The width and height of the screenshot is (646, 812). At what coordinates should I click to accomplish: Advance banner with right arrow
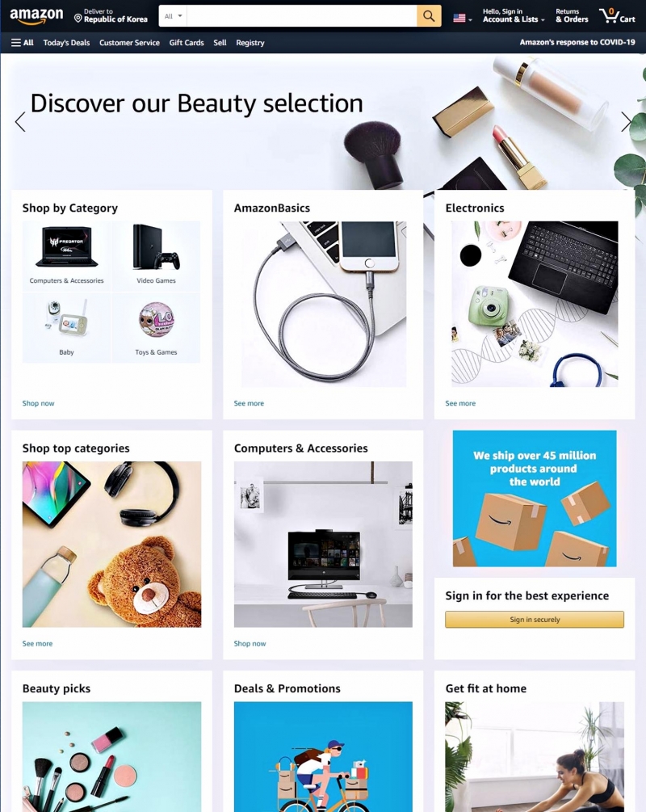coord(626,122)
